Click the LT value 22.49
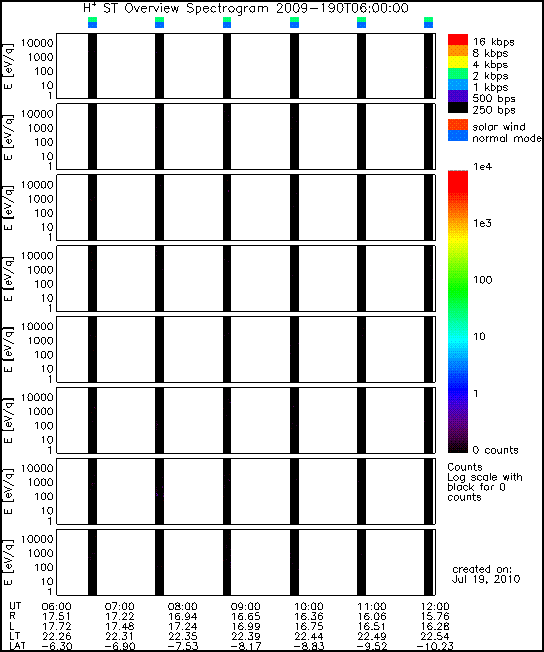The image size is (544, 652). (x=372, y=637)
